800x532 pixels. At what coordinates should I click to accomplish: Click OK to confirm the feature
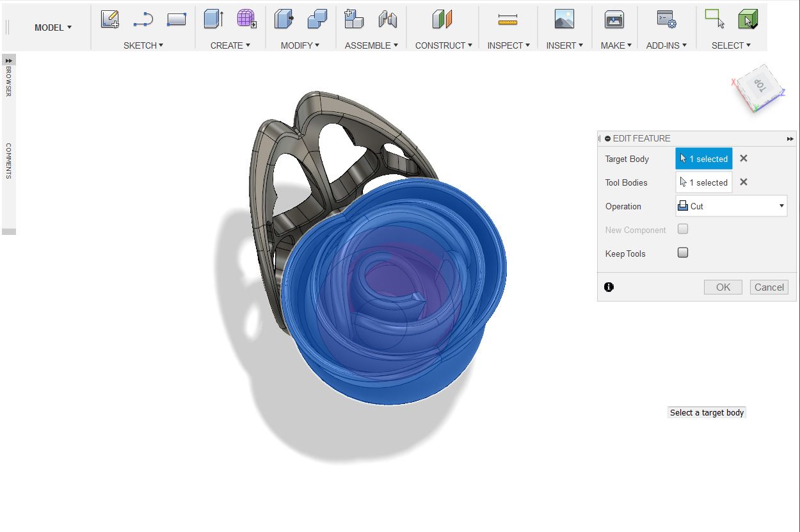click(x=723, y=287)
